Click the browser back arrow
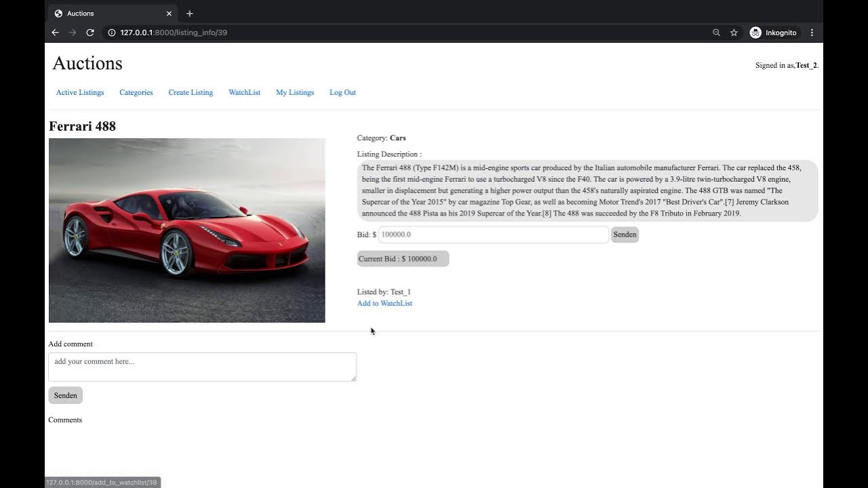The image size is (868, 488). [x=56, y=33]
